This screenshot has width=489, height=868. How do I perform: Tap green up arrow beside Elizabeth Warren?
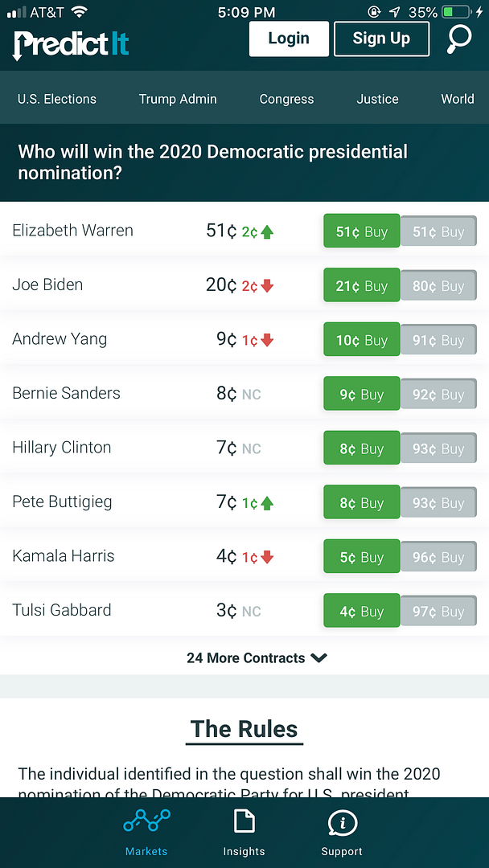267,232
